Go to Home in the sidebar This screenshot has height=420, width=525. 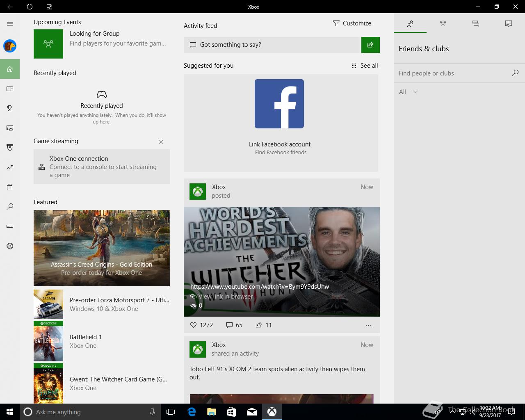point(10,69)
